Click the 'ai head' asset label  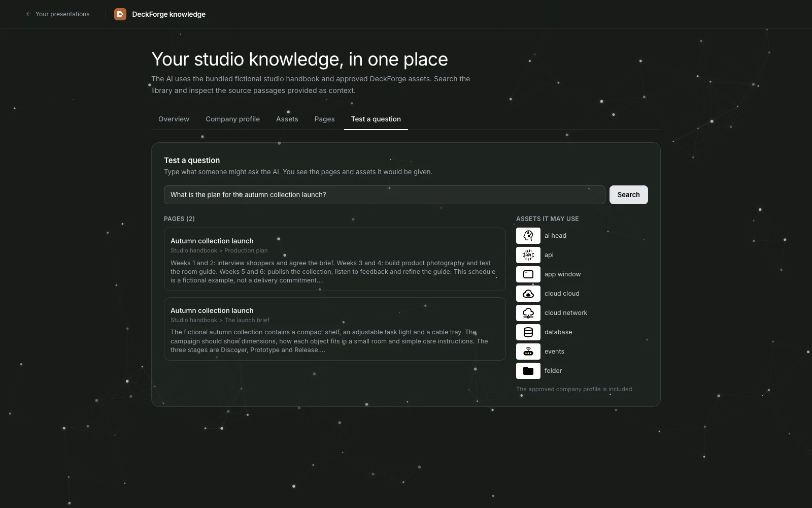pyautogui.click(x=555, y=236)
